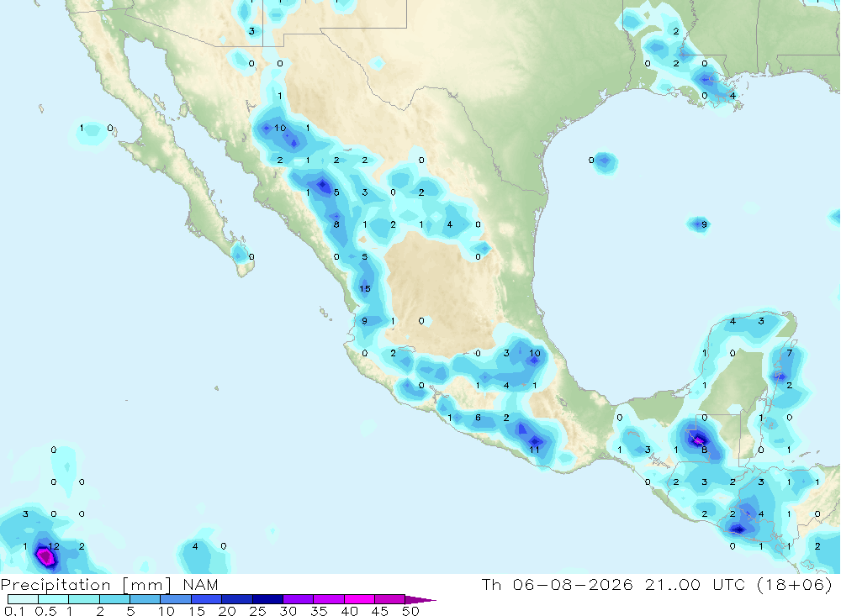Viewport: 841px width, 616px height.
Task: Click the '7' value on eastern Yucatan
Action: tap(790, 353)
